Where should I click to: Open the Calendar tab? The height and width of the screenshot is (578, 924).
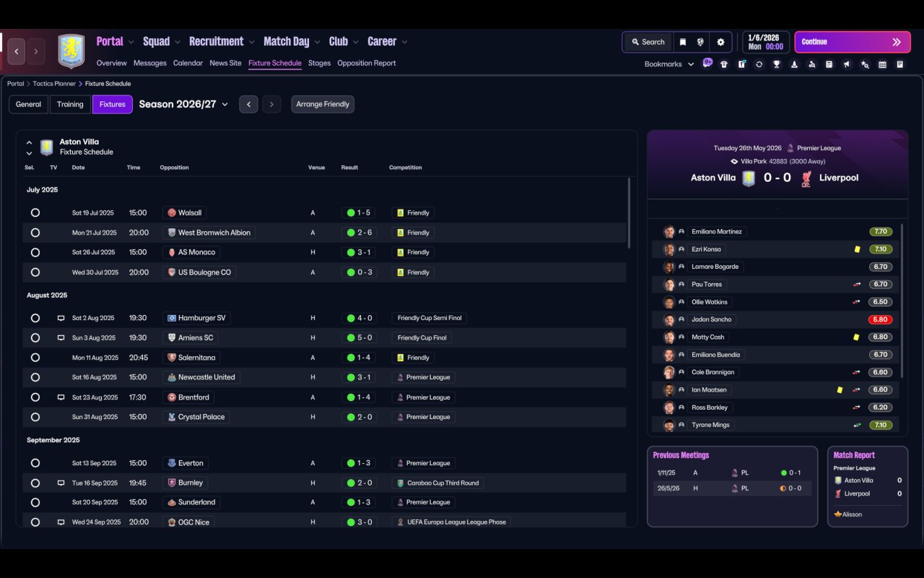[188, 63]
